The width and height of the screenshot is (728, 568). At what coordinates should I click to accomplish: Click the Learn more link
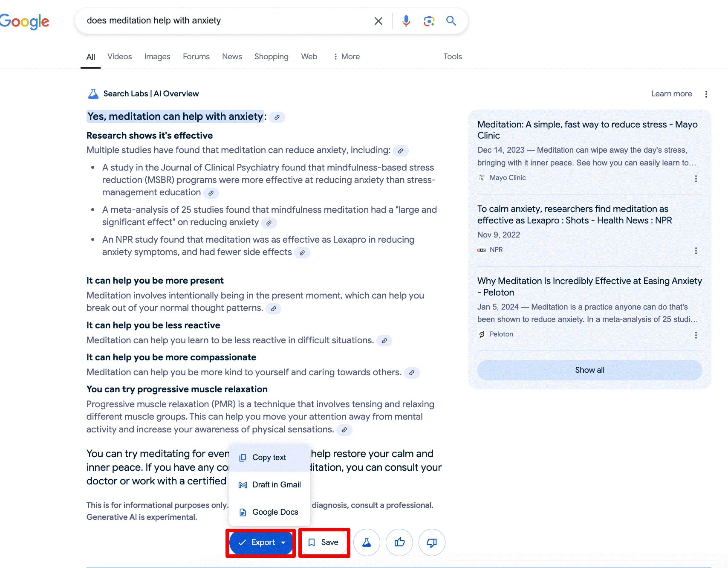671,94
